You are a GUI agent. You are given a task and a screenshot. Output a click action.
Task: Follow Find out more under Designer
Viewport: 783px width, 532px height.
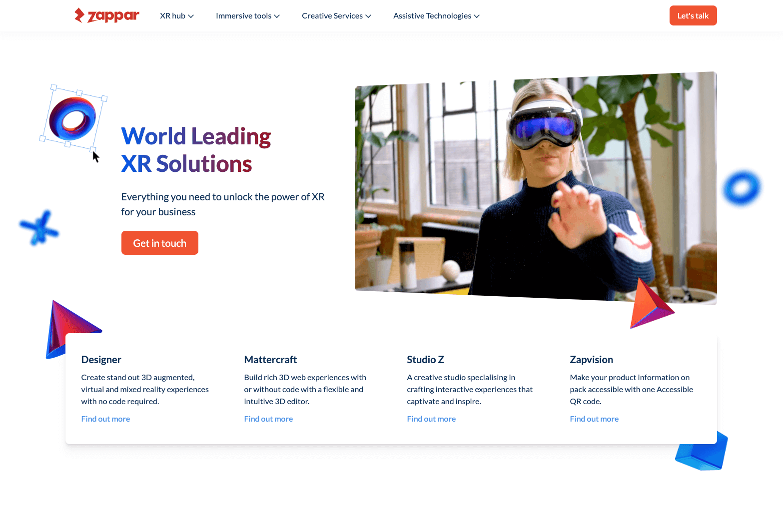click(x=105, y=419)
